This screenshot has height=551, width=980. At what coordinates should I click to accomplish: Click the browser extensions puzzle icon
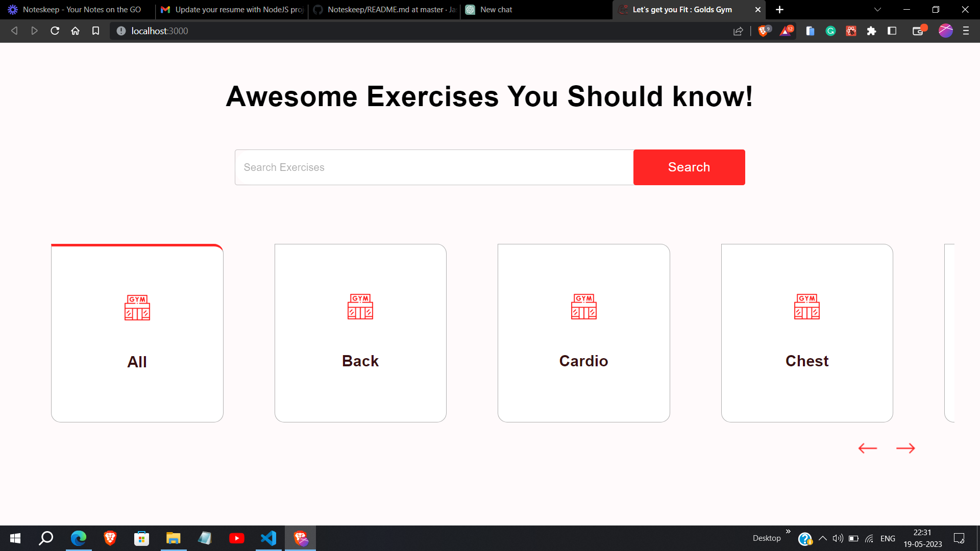click(x=871, y=31)
